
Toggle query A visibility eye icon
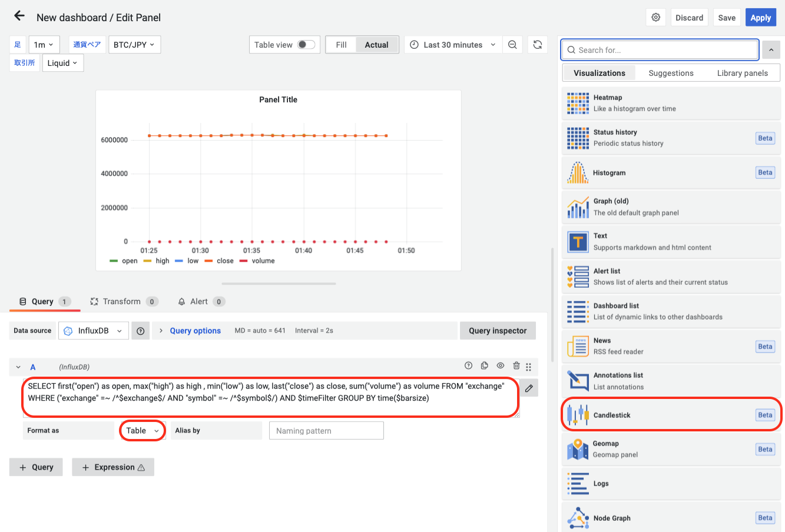tap(501, 366)
